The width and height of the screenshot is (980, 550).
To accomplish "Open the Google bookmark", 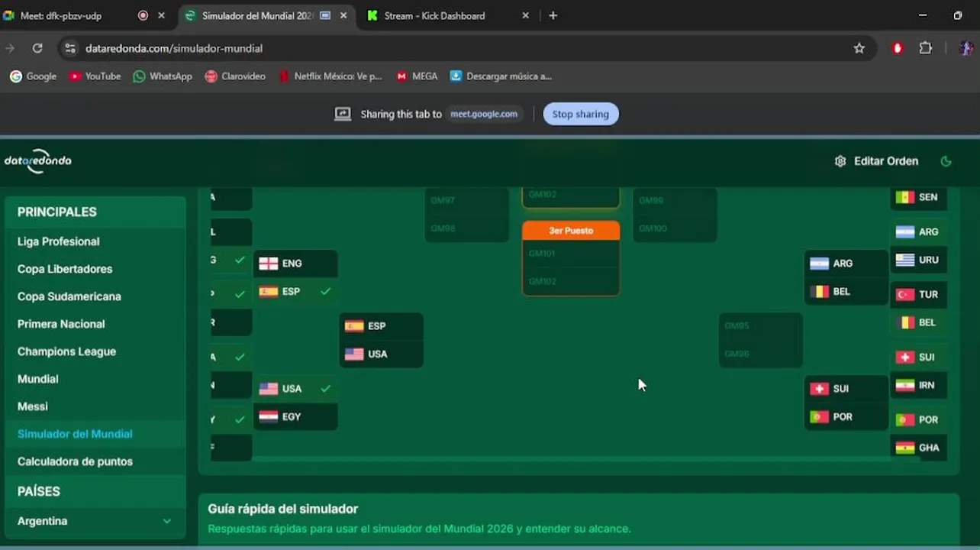I will pos(33,76).
